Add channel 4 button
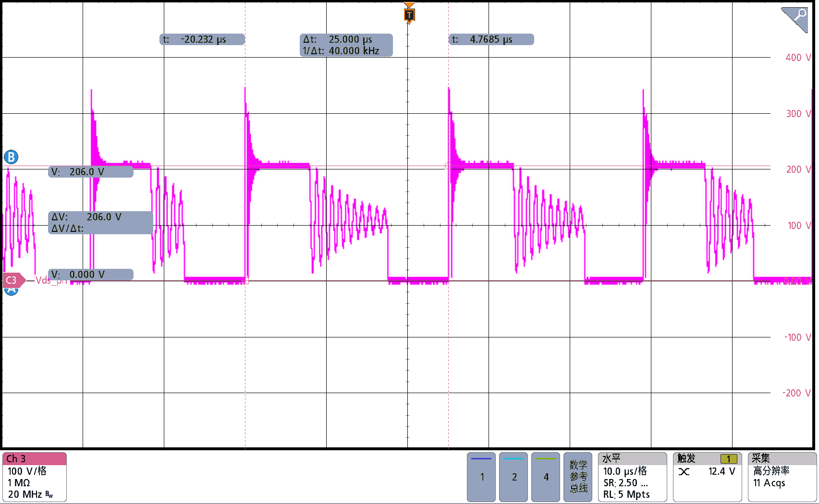The image size is (819, 504). [x=546, y=477]
